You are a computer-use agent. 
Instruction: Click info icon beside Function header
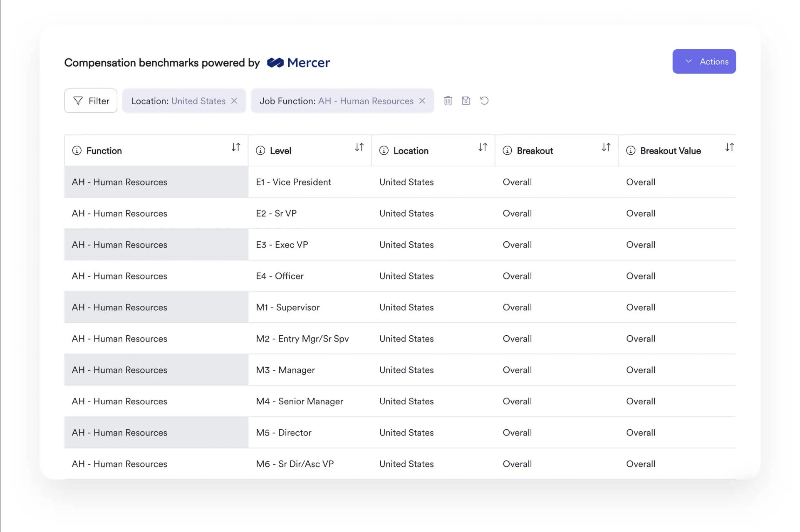[77, 151]
